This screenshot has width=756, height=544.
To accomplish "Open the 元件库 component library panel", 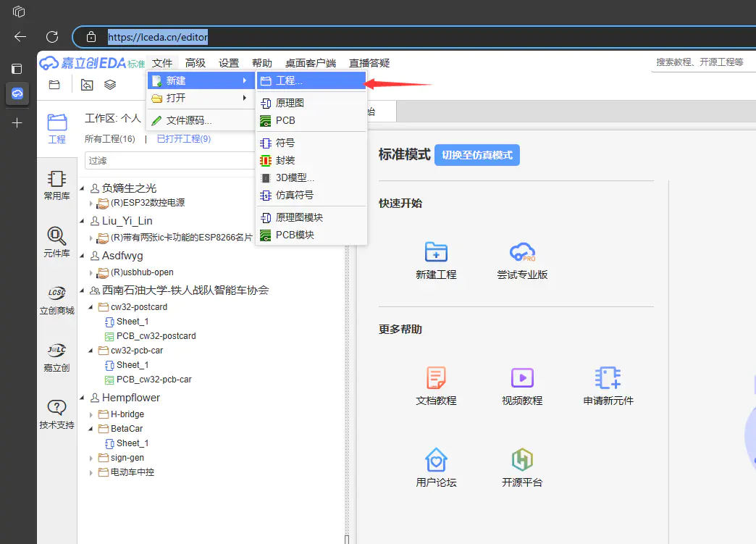I will (x=56, y=240).
